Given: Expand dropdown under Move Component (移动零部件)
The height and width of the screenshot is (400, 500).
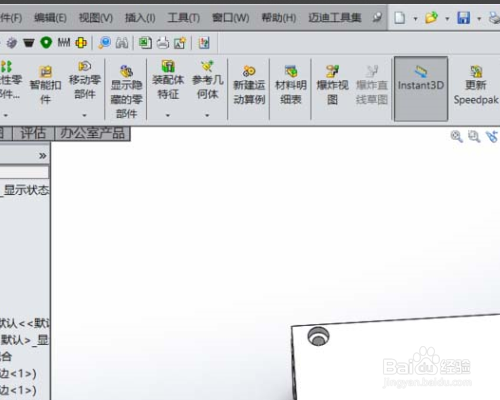Looking at the screenshot, I should point(84,115).
